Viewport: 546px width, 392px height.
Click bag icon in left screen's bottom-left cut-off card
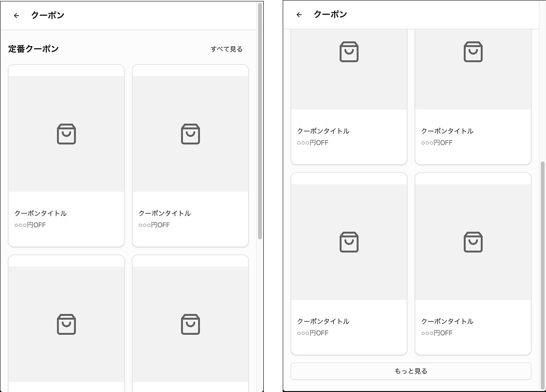tap(66, 324)
